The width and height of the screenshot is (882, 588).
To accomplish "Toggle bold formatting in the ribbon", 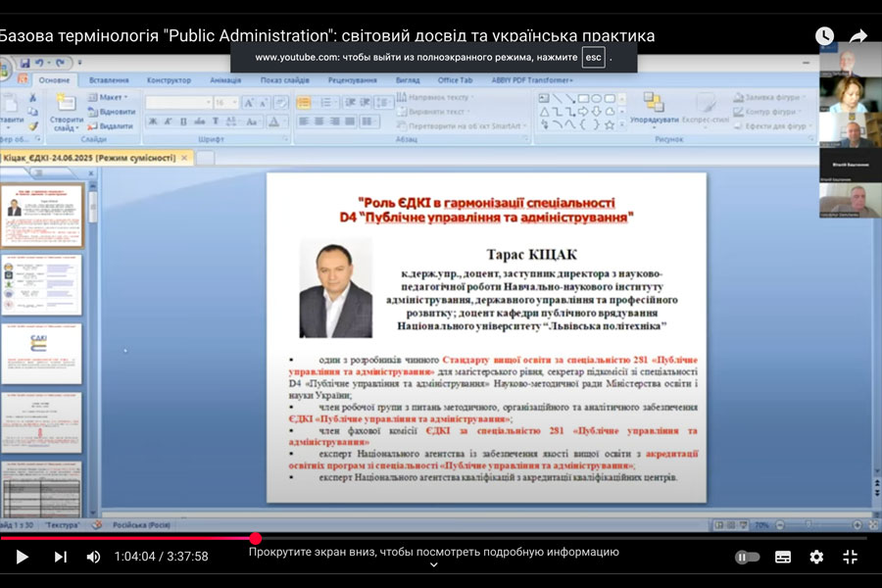I will [x=153, y=122].
